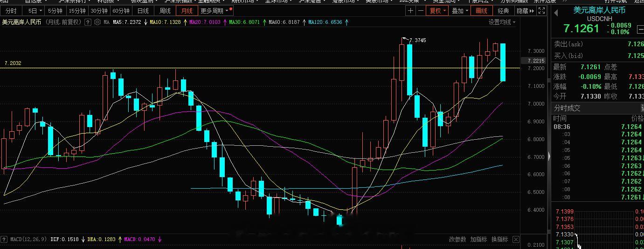Image resolution: width=644 pixels, height=249 pixels.
Task: Click the 7.1261 large latest price
Action: pos(581,28)
